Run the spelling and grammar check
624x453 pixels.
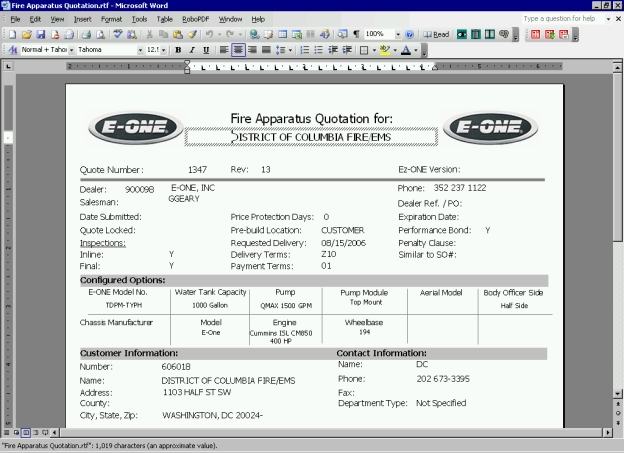pyautogui.click(x=117, y=35)
